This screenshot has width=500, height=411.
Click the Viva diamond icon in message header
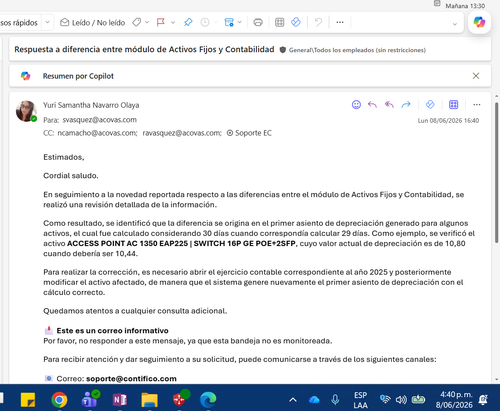coord(430,105)
